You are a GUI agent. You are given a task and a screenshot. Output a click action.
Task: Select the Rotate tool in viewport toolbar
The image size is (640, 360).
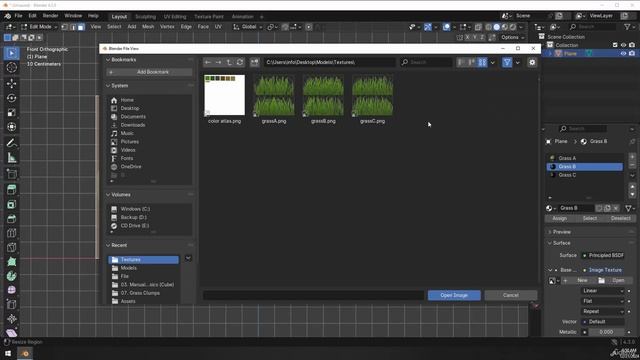[11, 98]
